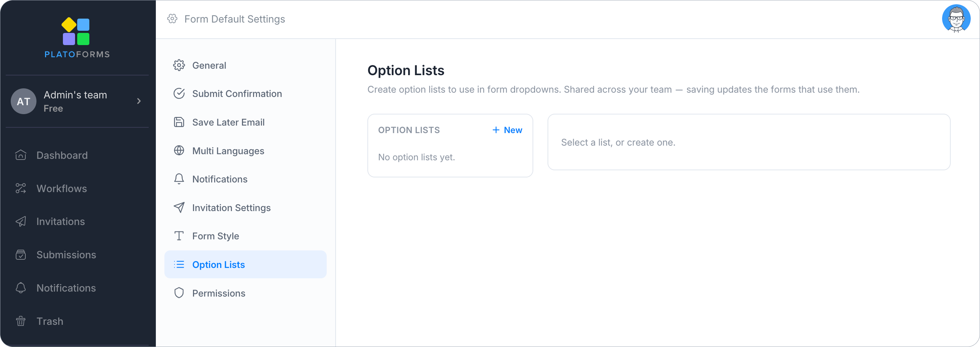Click the Dashboard home icon
This screenshot has width=980, height=347.
pos(21,155)
